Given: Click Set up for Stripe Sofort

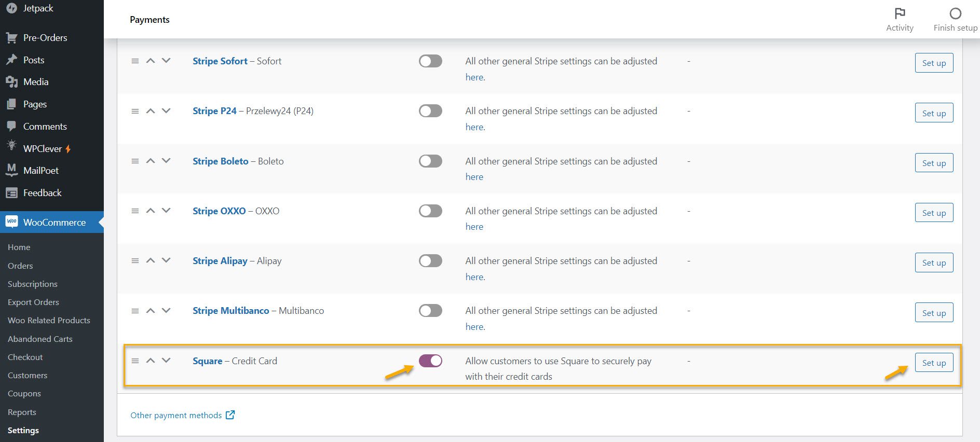Looking at the screenshot, I should pyautogui.click(x=934, y=63).
